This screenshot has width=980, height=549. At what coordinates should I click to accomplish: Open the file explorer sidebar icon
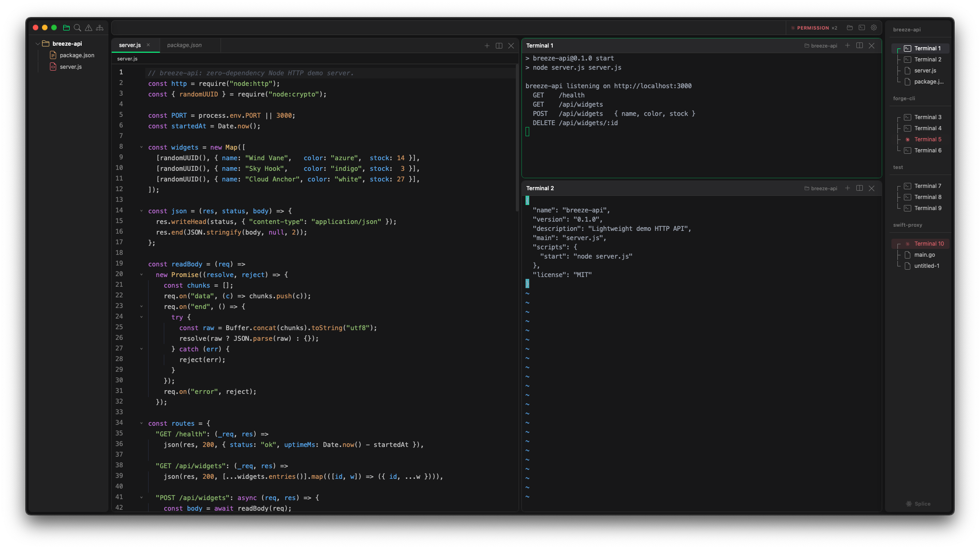[x=66, y=28]
